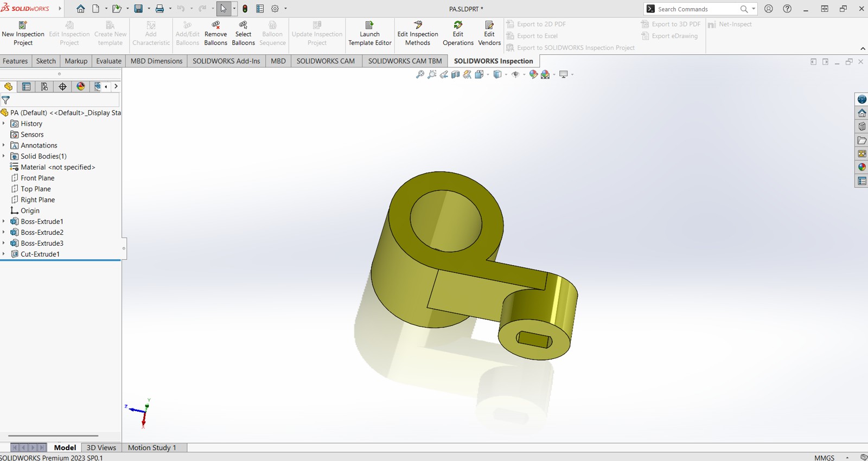
Task: Switch to the Evaluate tab
Action: 109,61
